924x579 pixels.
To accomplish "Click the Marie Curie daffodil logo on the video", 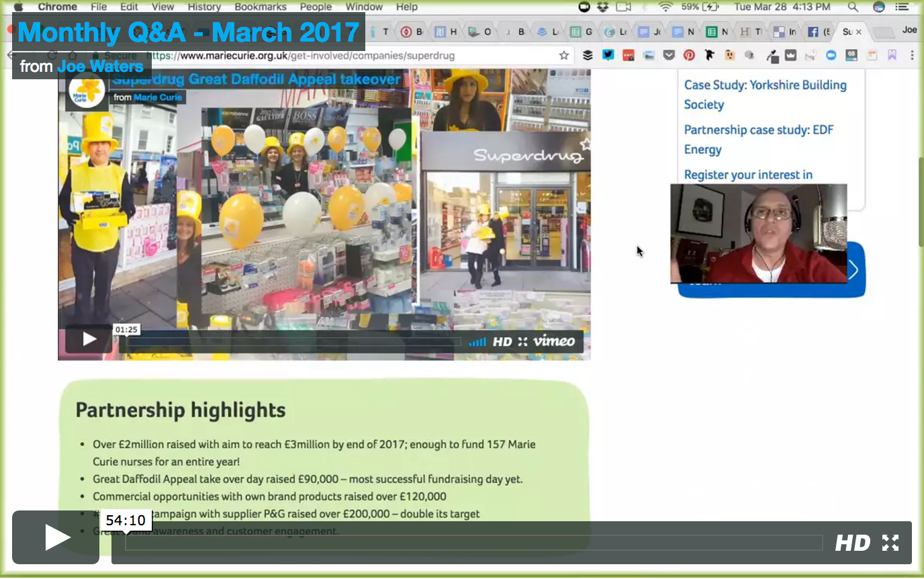I will pyautogui.click(x=87, y=89).
